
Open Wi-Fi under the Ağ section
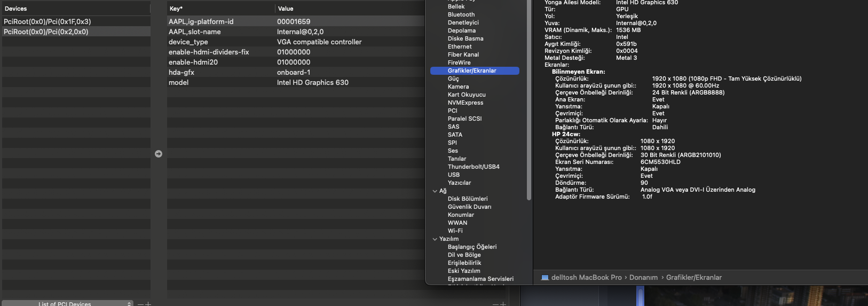pos(455,231)
